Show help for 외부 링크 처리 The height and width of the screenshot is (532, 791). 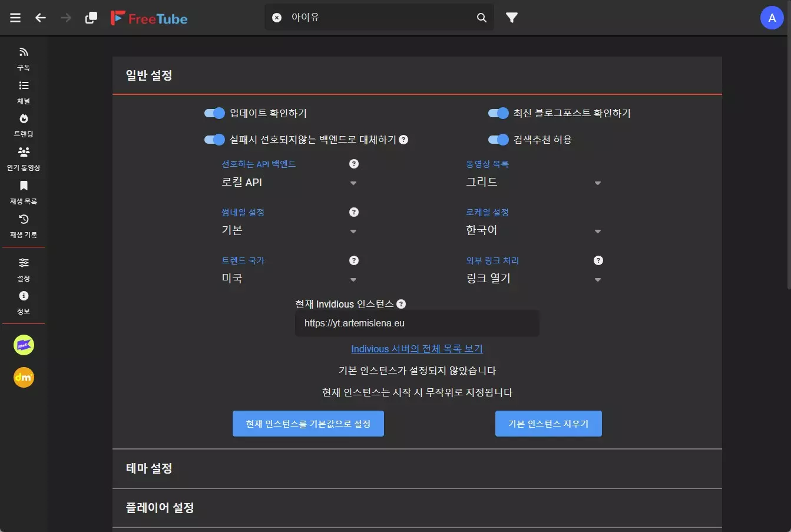[598, 260]
